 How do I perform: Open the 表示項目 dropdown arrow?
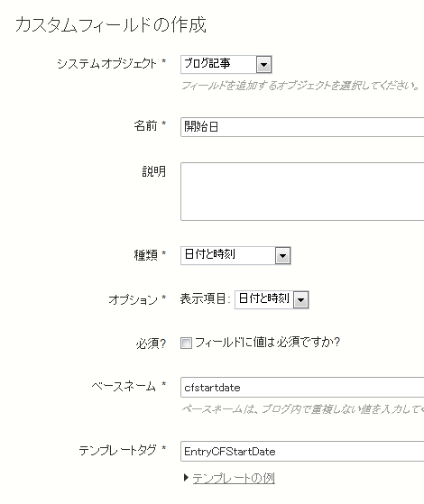300,300
